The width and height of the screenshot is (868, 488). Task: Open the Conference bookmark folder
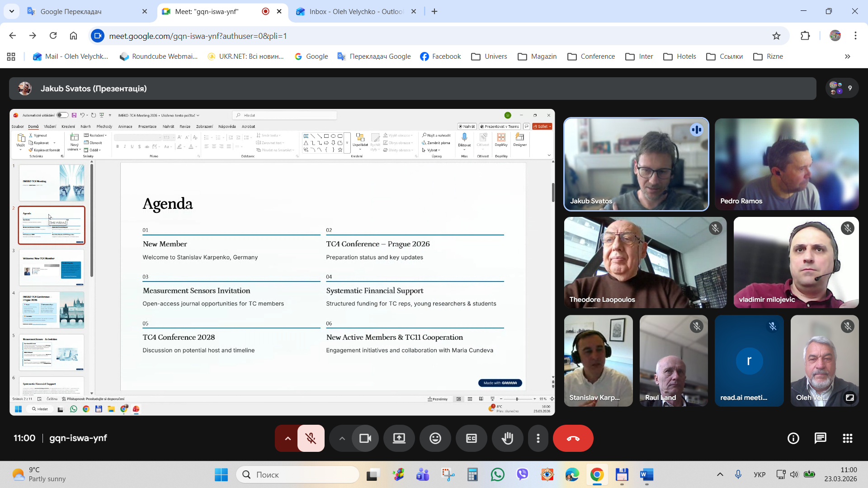(591, 56)
